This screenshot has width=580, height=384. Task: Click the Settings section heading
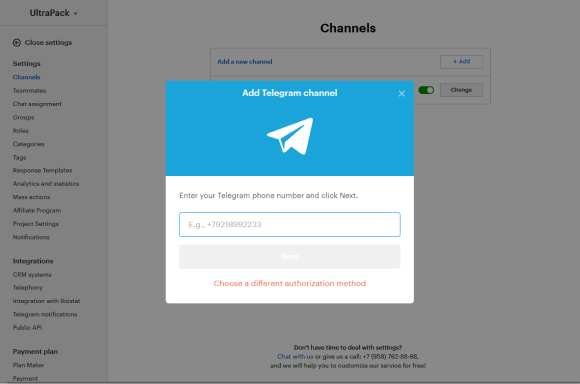coord(26,64)
